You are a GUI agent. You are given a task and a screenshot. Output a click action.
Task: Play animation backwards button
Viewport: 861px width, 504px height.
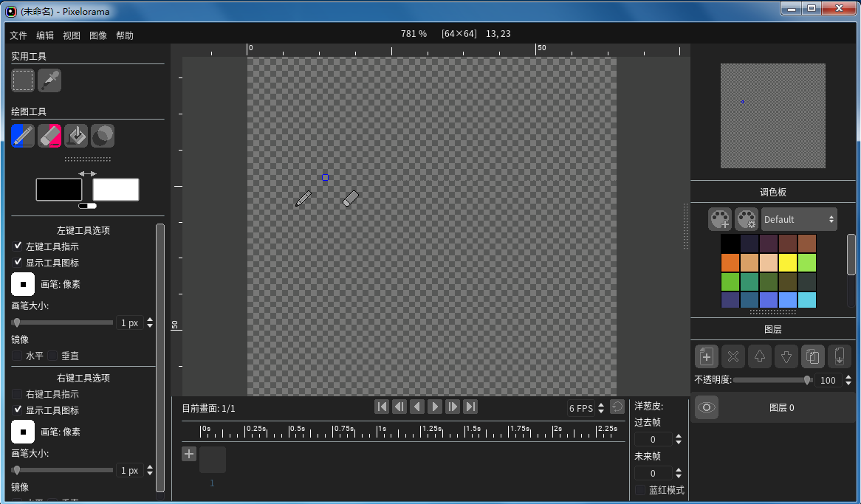pyautogui.click(x=417, y=407)
